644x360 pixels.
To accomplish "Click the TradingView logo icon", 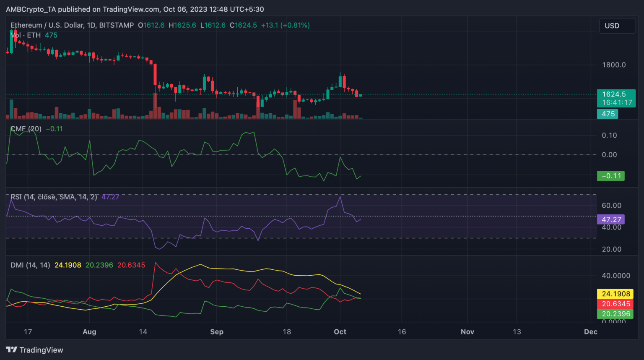I will tap(11, 350).
